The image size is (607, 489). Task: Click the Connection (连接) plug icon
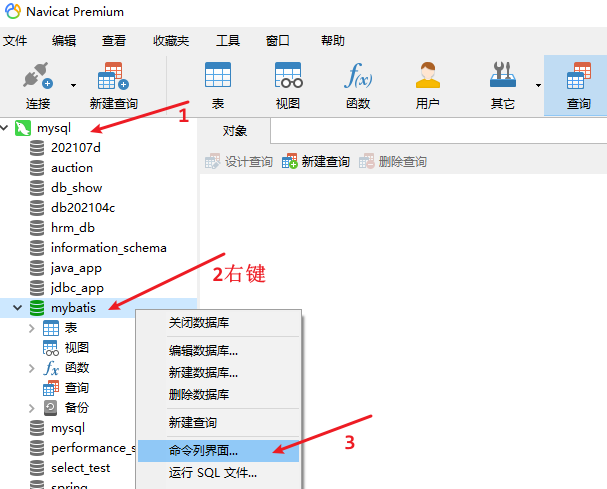click(38, 75)
